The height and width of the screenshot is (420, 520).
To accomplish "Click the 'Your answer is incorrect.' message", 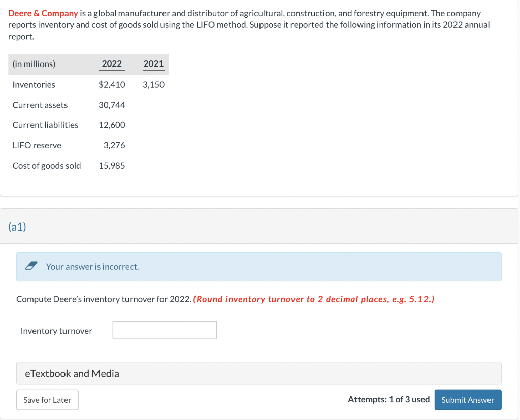I will 92,267.
